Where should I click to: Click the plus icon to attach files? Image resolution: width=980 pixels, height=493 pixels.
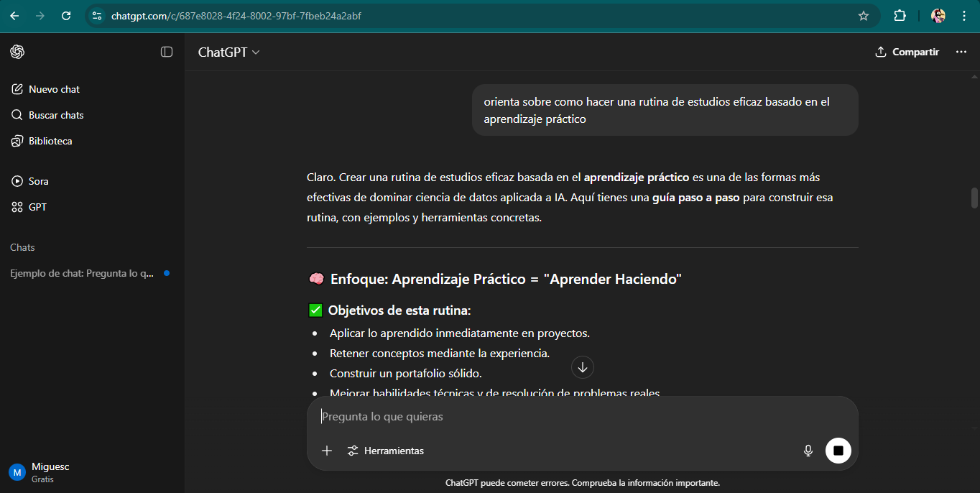click(x=327, y=451)
